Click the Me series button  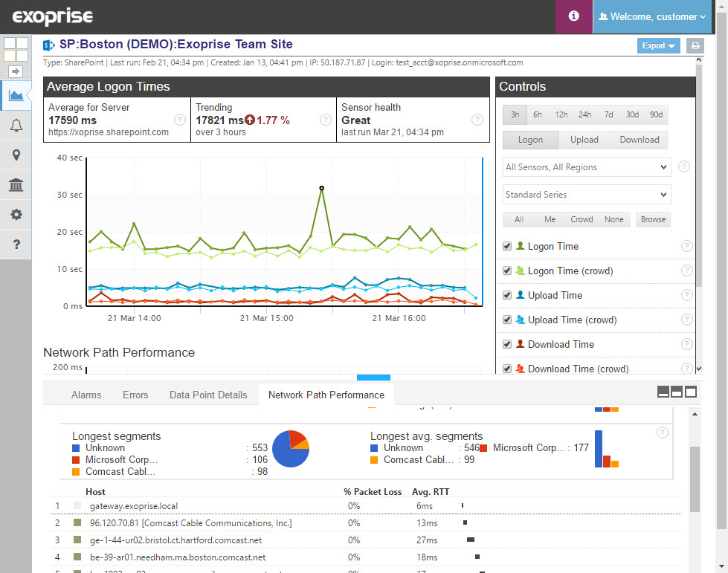[x=550, y=219]
